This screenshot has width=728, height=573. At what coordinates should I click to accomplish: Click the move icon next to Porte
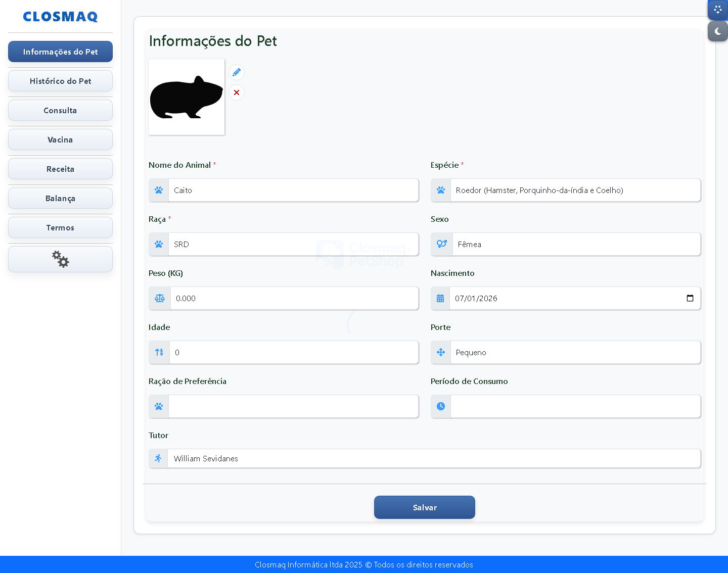tap(440, 352)
